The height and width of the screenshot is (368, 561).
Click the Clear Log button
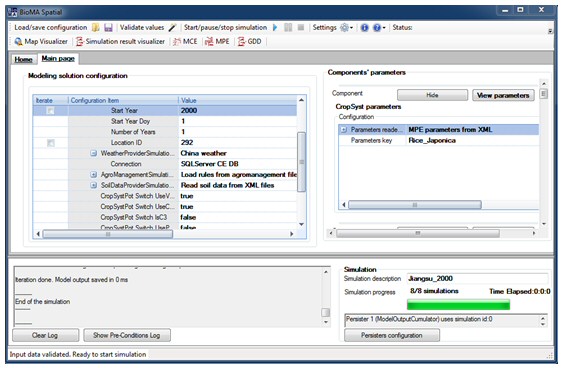45,335
